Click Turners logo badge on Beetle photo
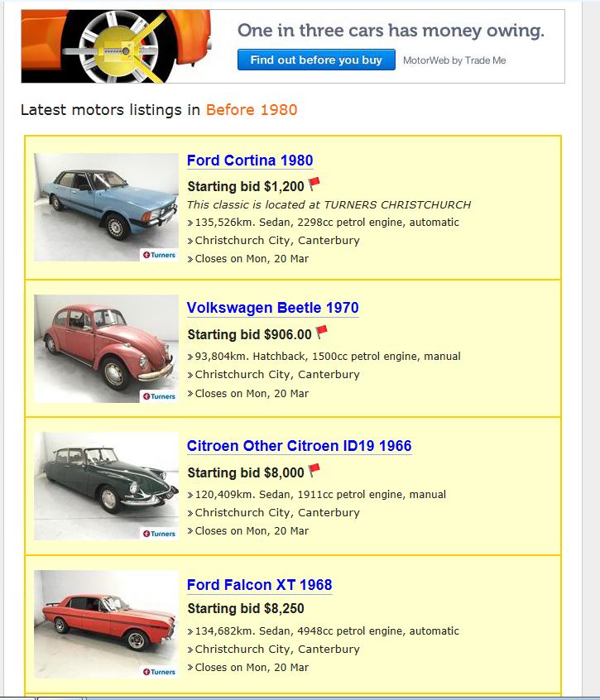Viewport: 600px width, 700px height. click(x=160, y=396)
